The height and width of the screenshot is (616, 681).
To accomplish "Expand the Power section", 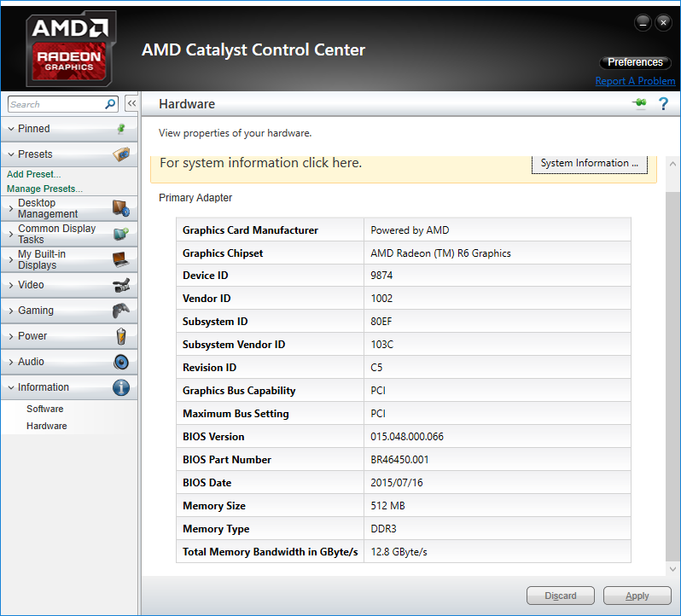I will pyautogui.click(x=11, y=336).
